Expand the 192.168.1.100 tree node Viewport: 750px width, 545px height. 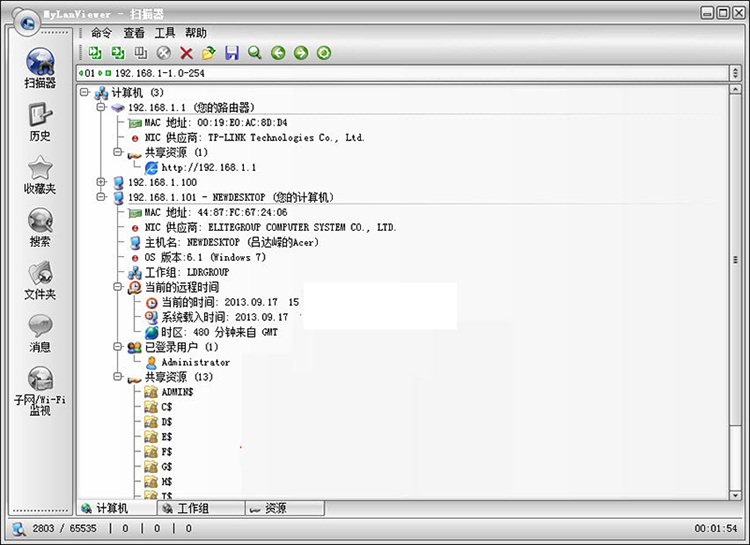(x=101, y=182)
